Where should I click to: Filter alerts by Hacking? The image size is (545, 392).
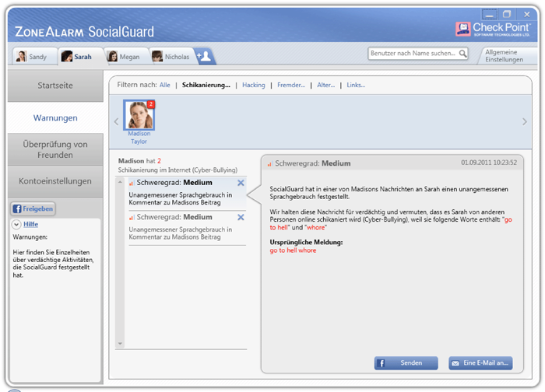click(x=253, y=85)
